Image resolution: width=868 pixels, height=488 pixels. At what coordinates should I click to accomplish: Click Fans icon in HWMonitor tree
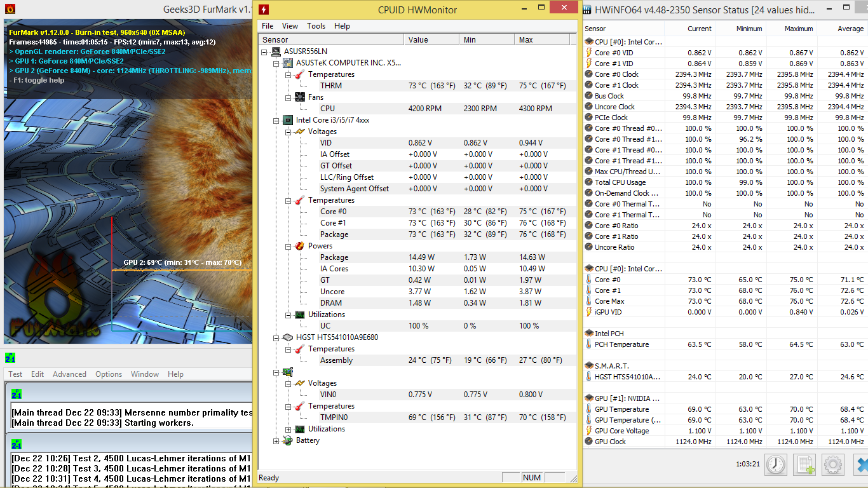click(300, 97)
